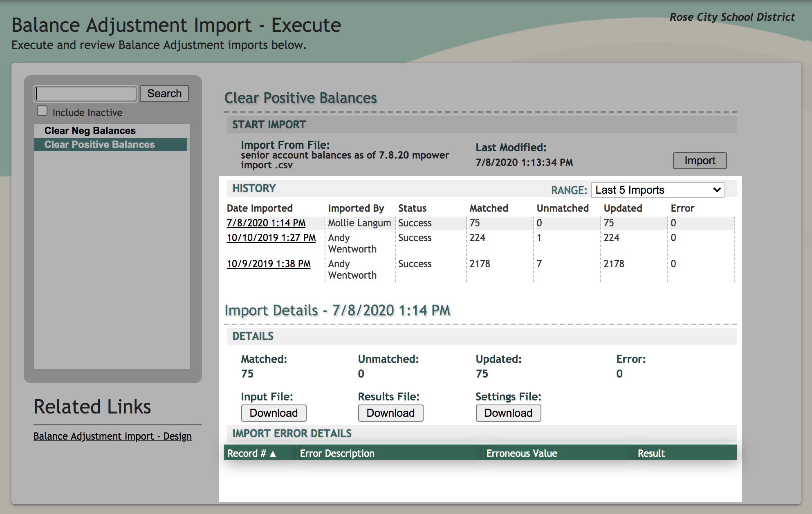812x514 pixels.
Task: Click the Erroneous Value column header
Action: [x=522, y=454]
